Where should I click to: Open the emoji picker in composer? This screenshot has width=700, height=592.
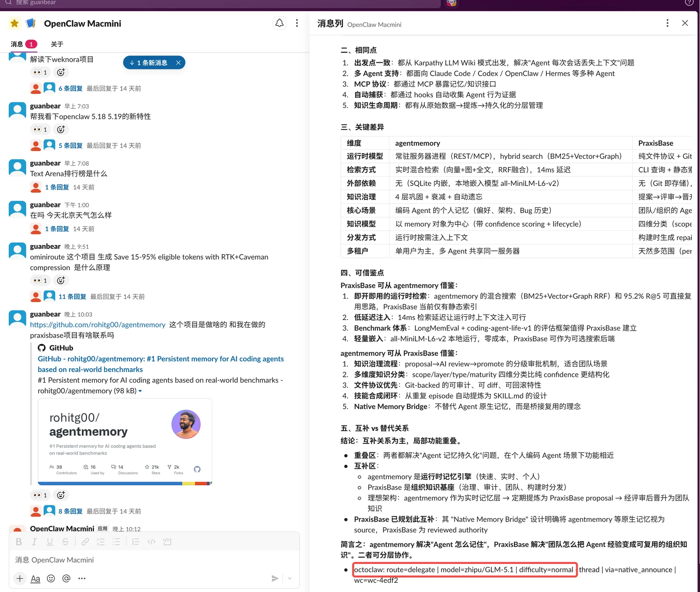click(51, 578)
